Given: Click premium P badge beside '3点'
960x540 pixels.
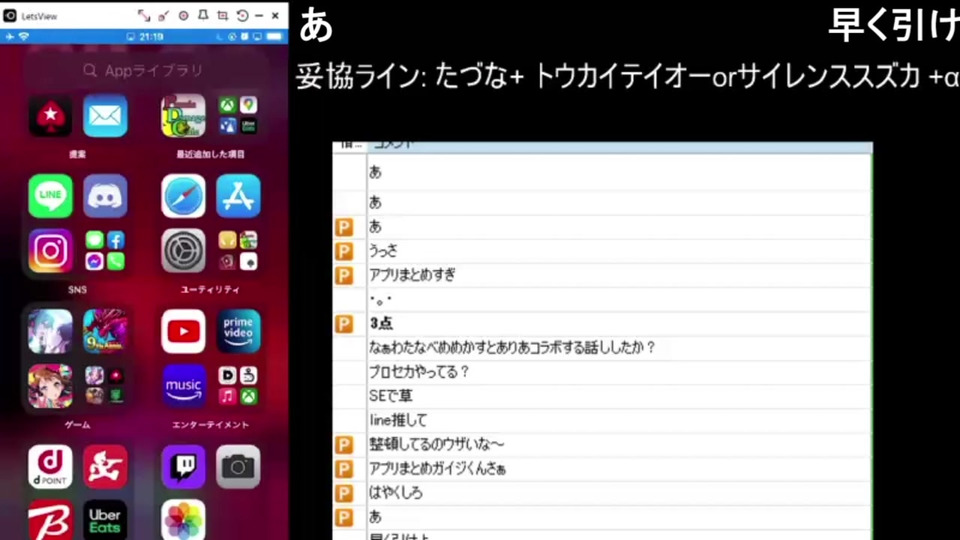Looking at the screenshot, I should click(344, 324).
